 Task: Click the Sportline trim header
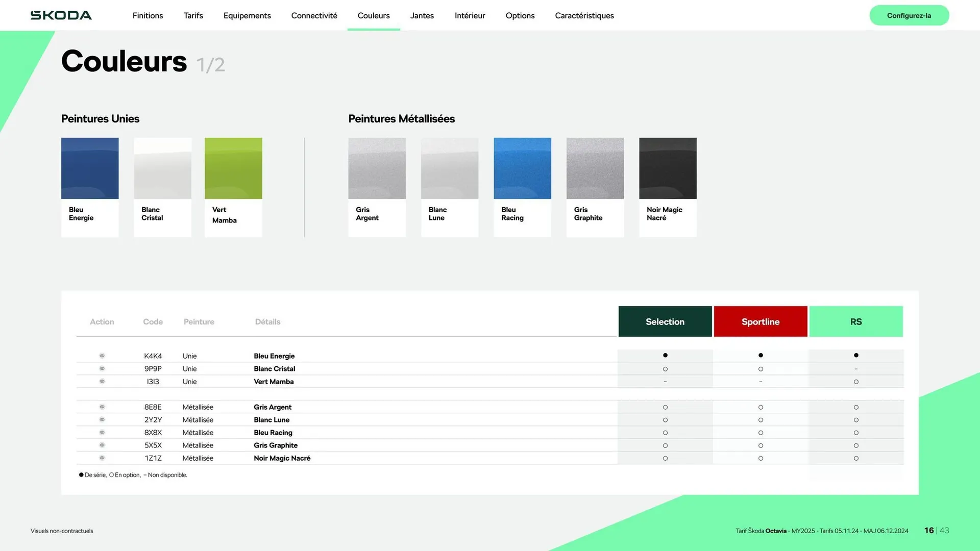click(760, 321)
